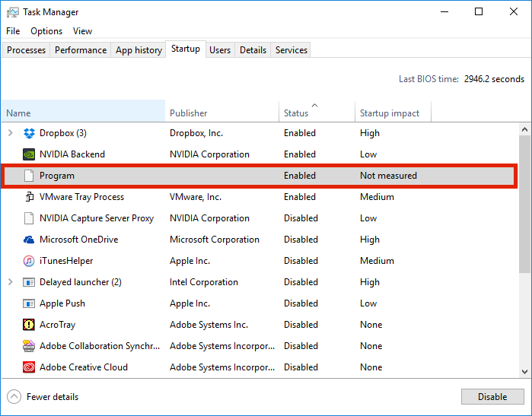Select the AcroTray yellow icon
532x416 pixels.
click(x=29, y=325)
